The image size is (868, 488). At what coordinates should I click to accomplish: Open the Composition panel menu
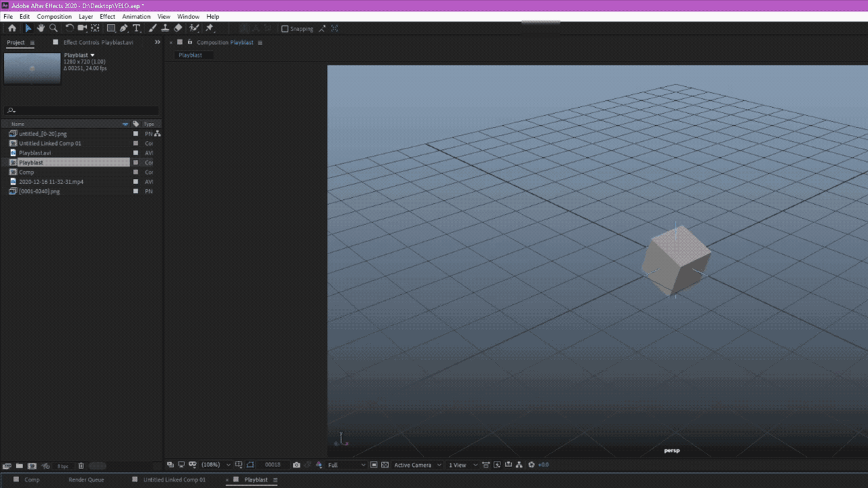point(260,42)
